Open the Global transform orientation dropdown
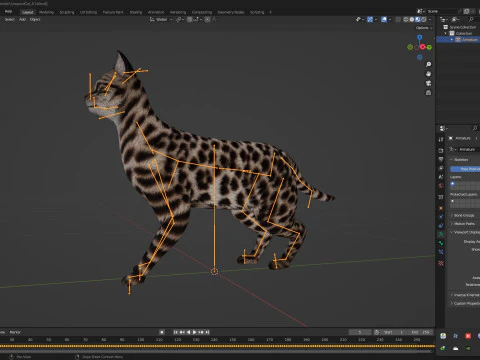This screenshot has height=360, width=480. [161, 20]
